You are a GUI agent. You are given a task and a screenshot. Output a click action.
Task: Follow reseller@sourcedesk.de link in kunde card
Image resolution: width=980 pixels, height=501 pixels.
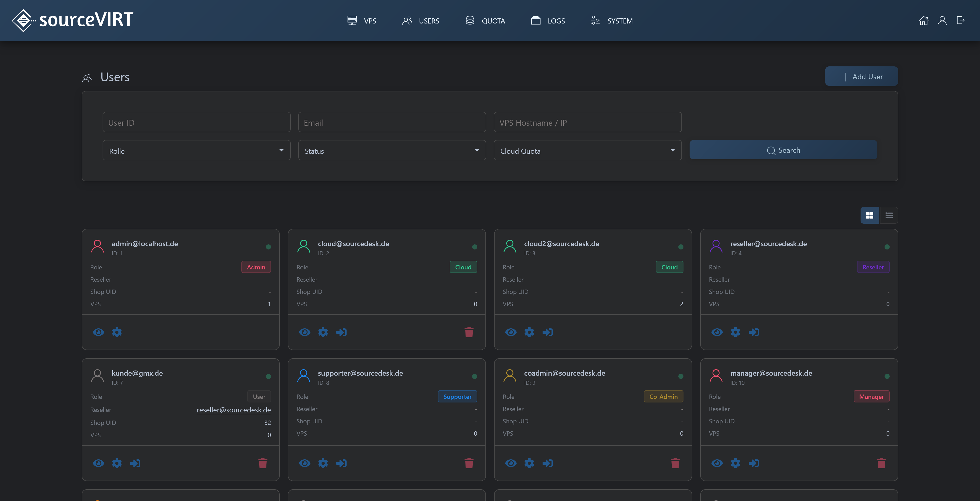(x=234, y=410)
